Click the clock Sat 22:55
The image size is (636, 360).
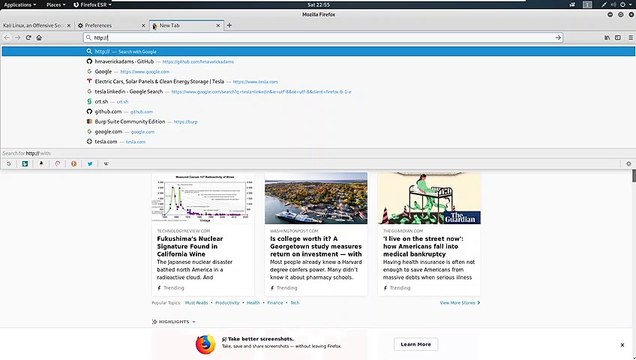(x=318, y=5)
